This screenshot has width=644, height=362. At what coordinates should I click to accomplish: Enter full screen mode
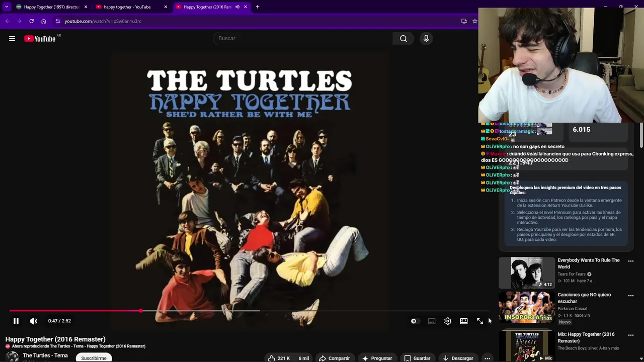pos(480,321)
